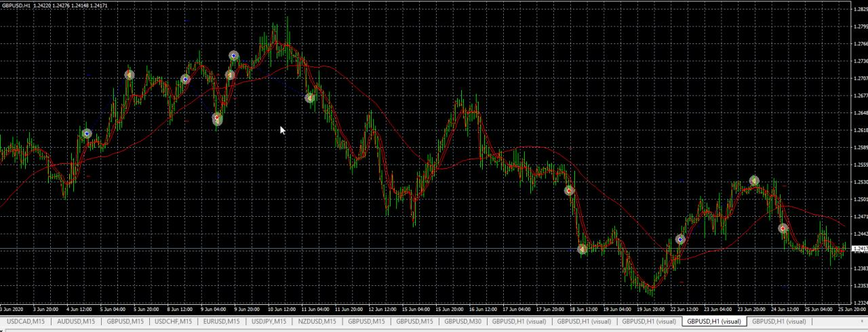868x332 pixels.
Task: Click the time axis label 22 Jun 12:00
Action: tap(686, 309)
